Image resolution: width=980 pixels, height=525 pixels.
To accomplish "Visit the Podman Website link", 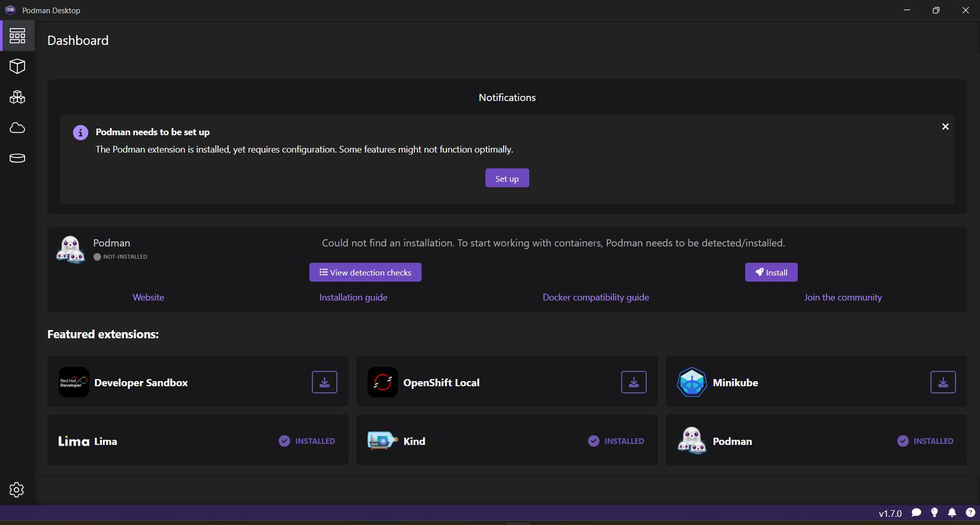I will tap(148, 297).
